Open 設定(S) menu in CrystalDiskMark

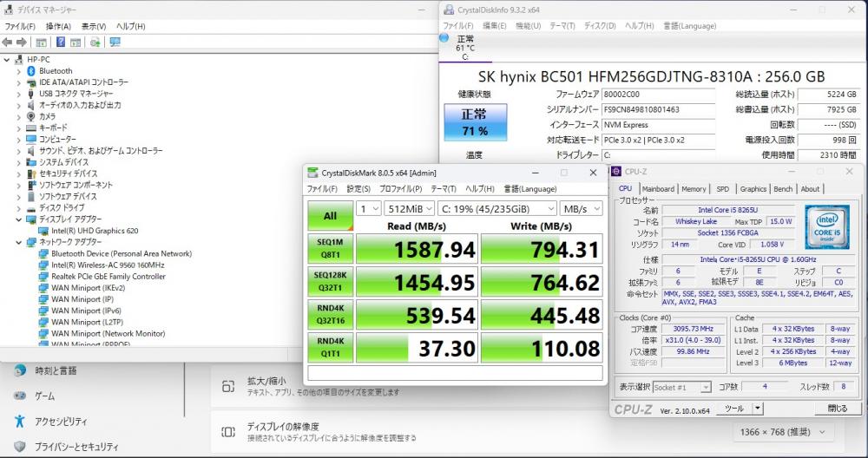(358, 188)
